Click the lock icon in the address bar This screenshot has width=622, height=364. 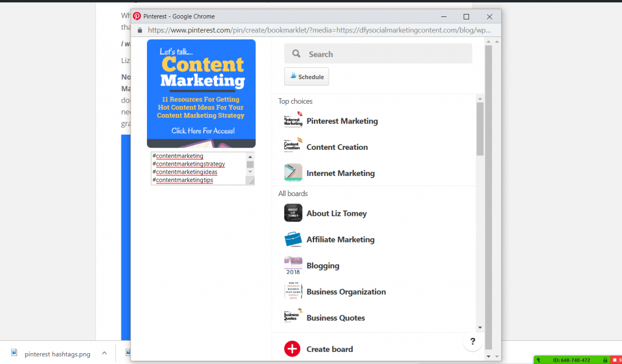(x=140, y=30)
